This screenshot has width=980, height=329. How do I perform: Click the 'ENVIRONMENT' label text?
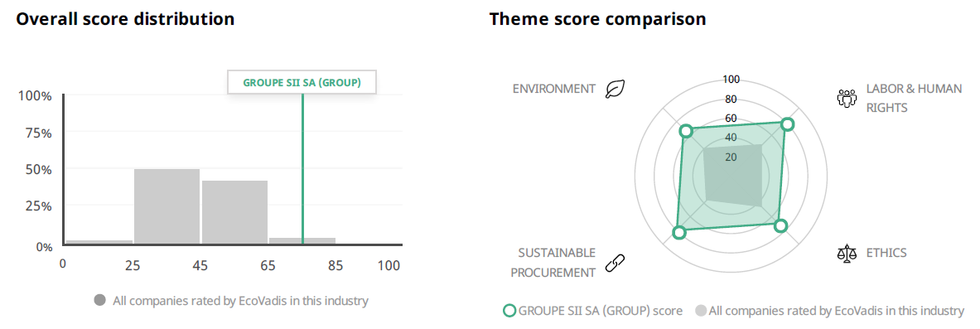click(x=554, y=89)
